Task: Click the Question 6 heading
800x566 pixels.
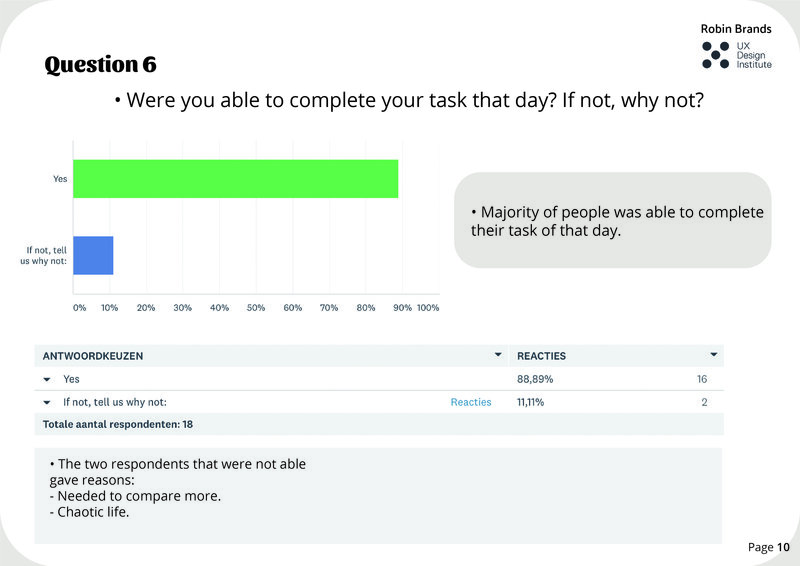Action: coord(100,65)
